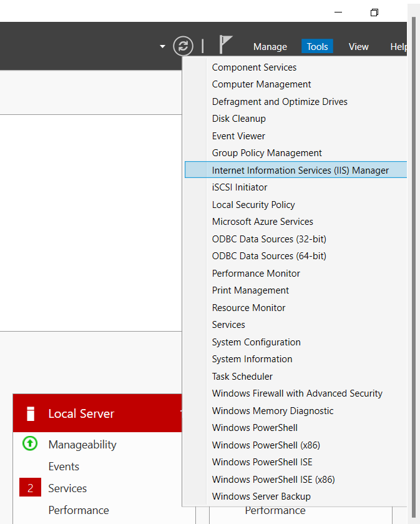Open Internet Information Services (IIS) Manager
The width and height of the screenshot is (420, 524).
pyautogui.click(x=296, y=170)
